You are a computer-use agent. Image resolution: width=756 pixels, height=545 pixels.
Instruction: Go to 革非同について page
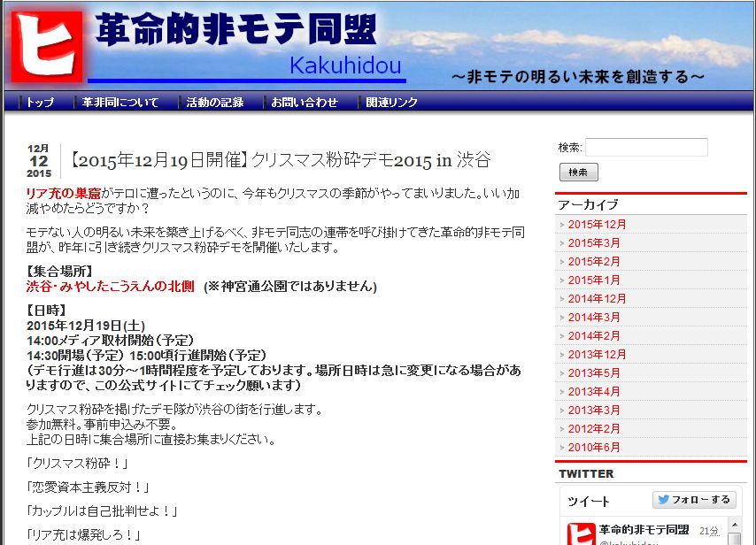[120, 103]
